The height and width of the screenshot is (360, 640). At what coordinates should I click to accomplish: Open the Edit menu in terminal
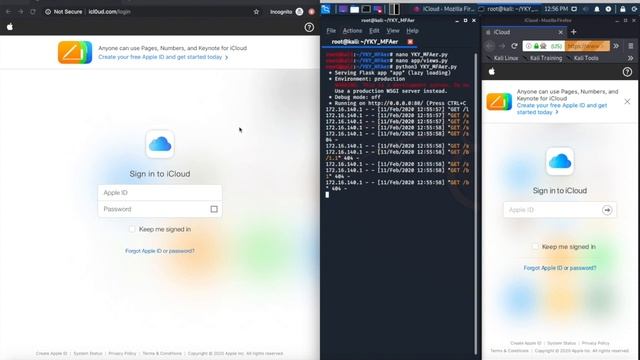[x=374, y=31]
